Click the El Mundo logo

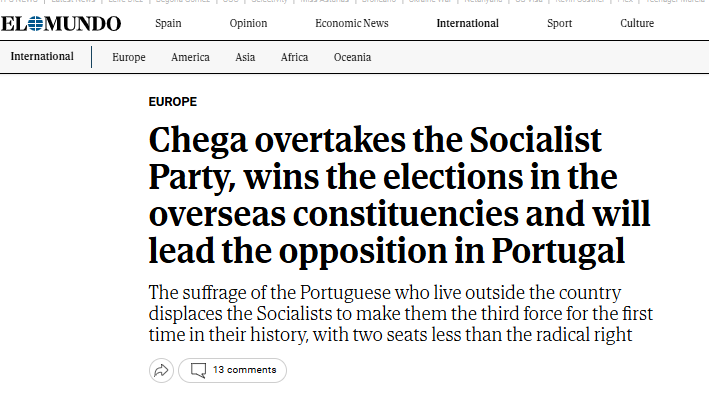(61, 24)
